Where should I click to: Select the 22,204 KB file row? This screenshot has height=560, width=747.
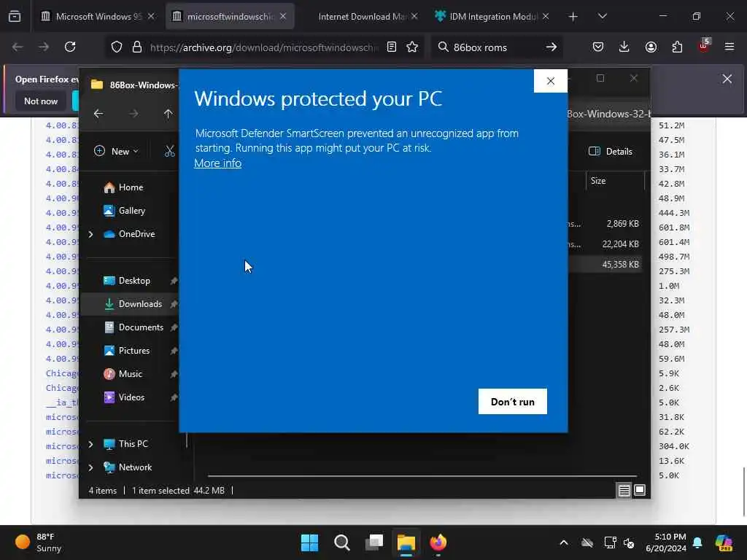(605, 244)
